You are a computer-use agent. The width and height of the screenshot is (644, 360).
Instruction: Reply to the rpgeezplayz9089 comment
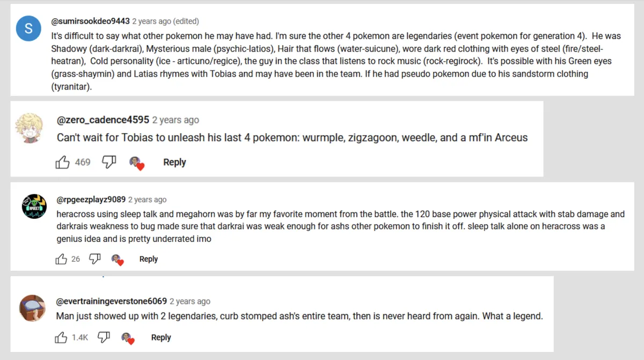pos(149,259)
